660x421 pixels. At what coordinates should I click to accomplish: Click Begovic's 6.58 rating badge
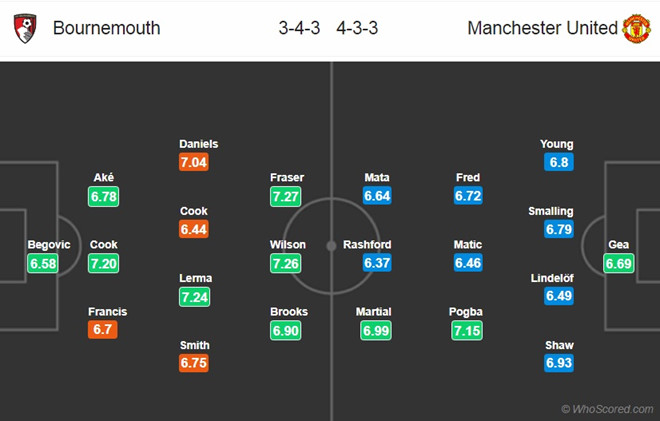[44, 263]
